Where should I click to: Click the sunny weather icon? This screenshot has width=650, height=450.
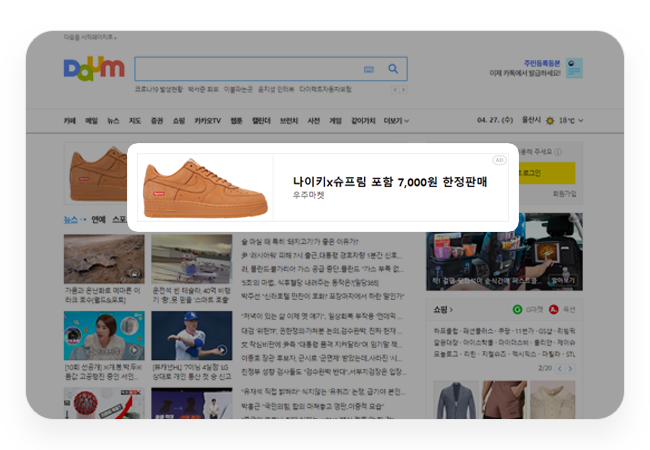coord(550,121)
